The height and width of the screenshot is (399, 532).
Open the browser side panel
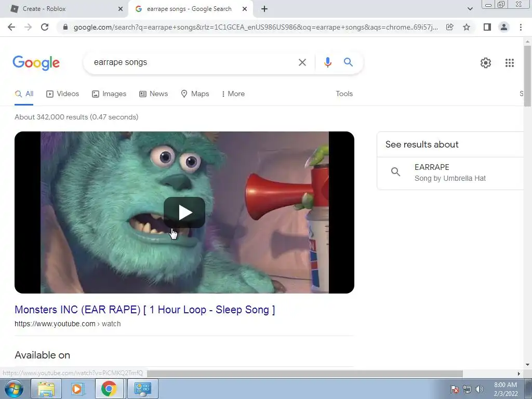point(487,27)
